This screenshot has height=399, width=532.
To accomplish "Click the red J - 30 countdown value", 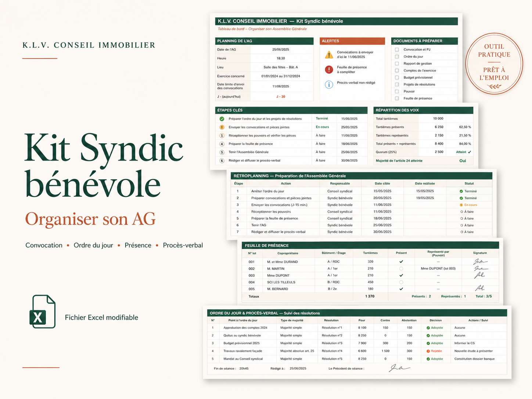I will pyautogui.click(x=281, y=97).
